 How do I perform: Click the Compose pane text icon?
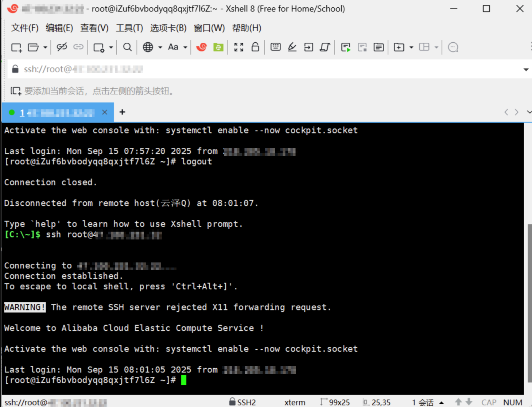click(378, 47)
